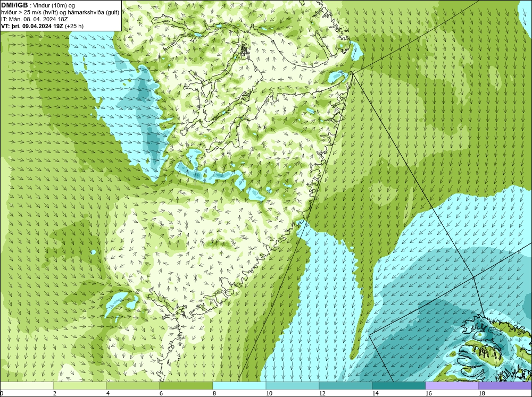The height and width of the screenshot is (397, 532).
Task: Click the legend scale label 14
Action: tap(375, 393)
